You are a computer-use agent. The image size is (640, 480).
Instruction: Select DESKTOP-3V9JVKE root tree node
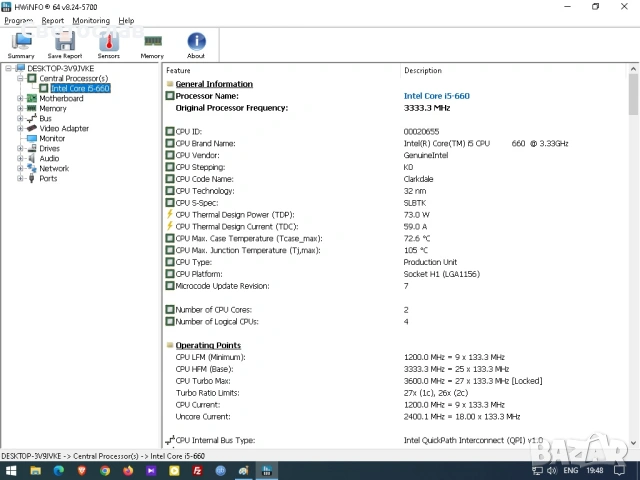coord(60,68)
